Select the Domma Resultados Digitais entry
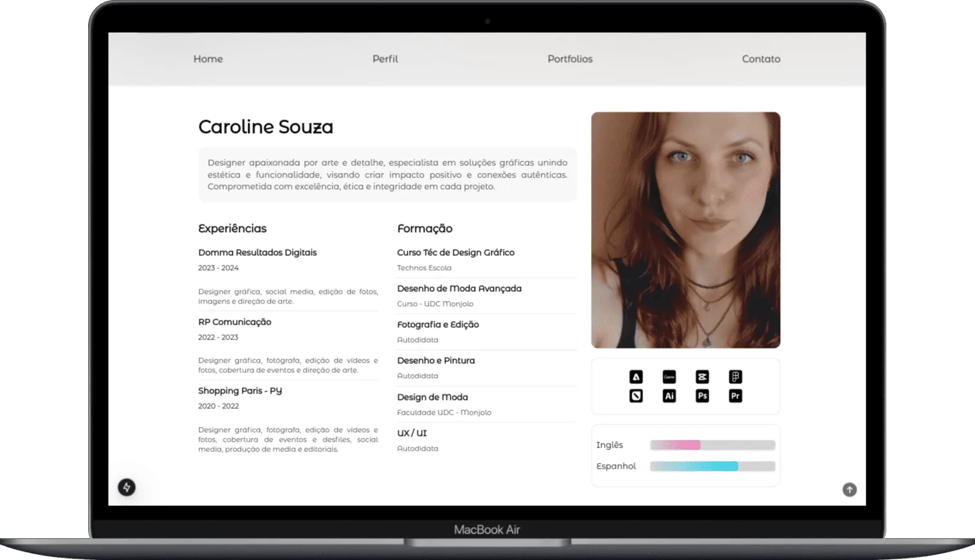The height and width of the screenshot is (560, 975). click(257, 253)
